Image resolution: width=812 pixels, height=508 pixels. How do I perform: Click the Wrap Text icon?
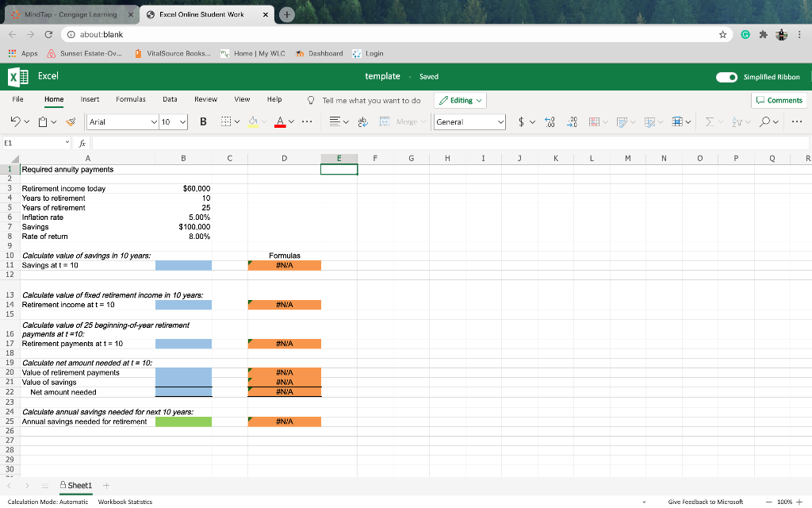362,123
